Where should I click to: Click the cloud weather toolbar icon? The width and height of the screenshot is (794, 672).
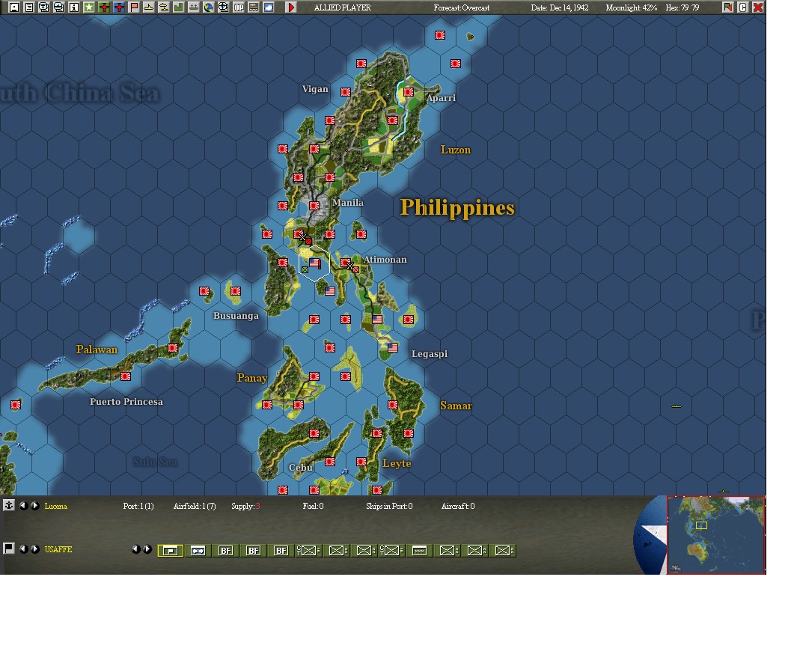[269, 7]
